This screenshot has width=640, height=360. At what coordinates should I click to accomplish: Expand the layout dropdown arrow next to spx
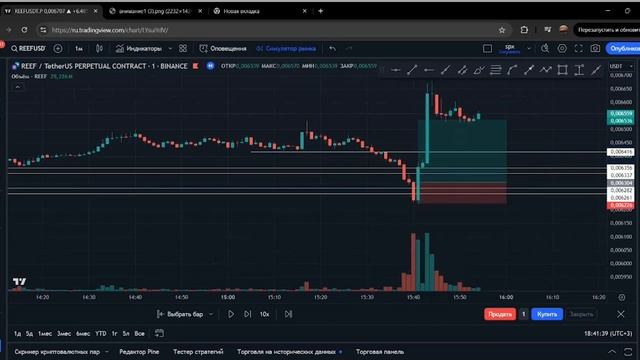coord(529,49)
